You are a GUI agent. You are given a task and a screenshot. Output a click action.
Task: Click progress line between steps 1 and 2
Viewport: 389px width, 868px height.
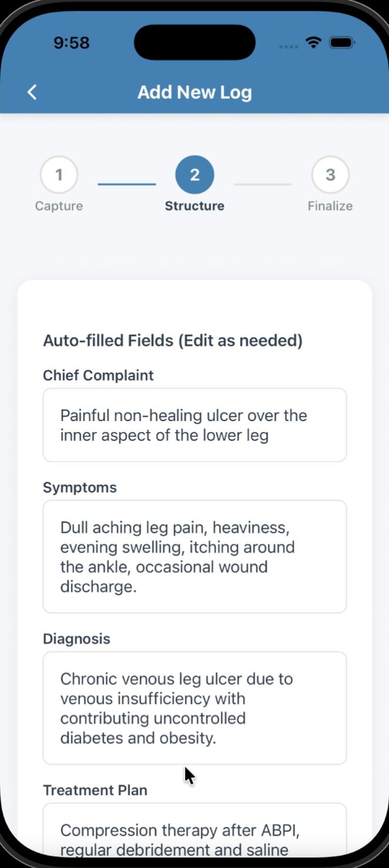(127, 184)
